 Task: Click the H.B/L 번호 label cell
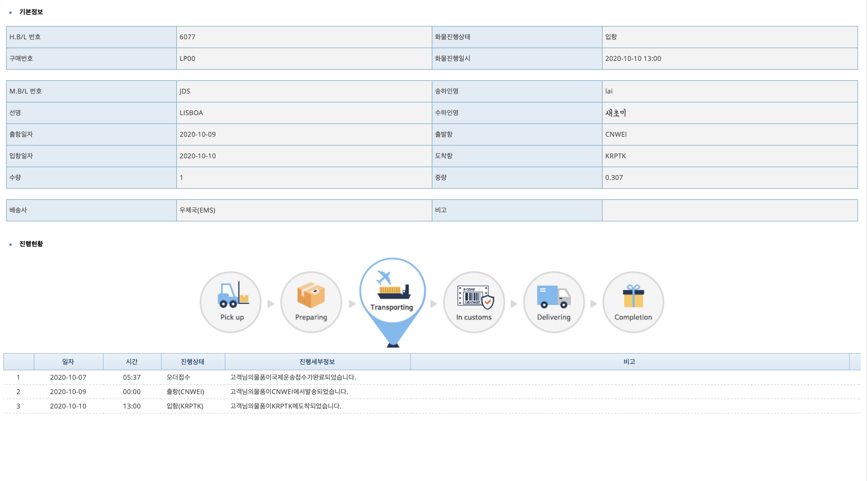click(x=91, y=37)
